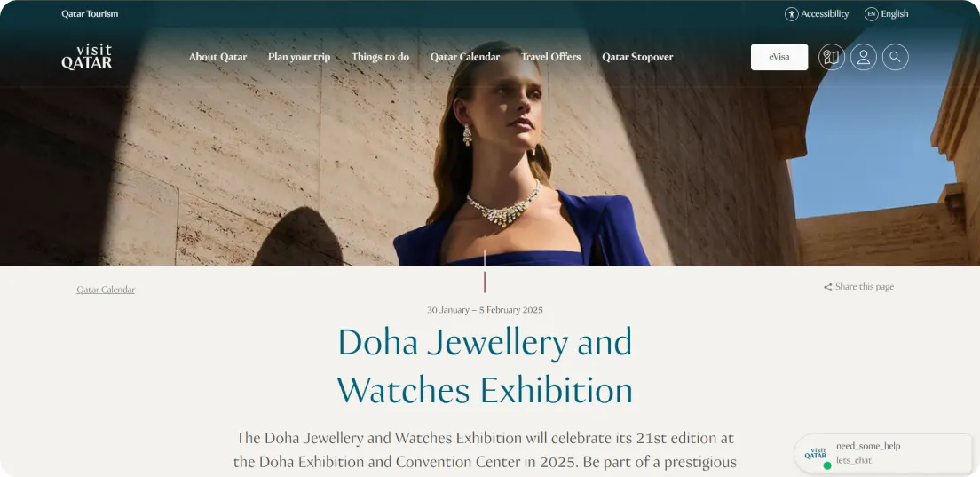
Task: Open the Qatar Calendar menu item
Action: [465, 57]
